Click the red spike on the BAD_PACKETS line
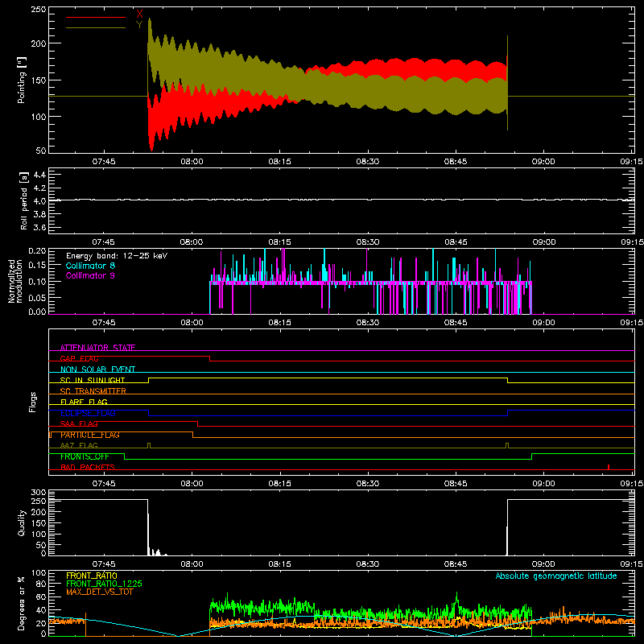Screen dimensions: 644x644 pos(609,467)
